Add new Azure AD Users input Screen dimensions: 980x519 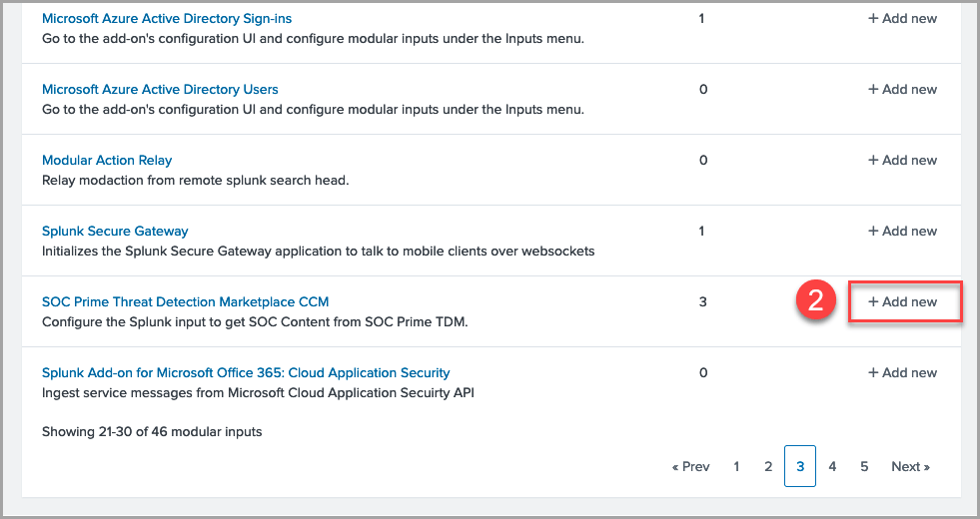[x=902, y=89]
